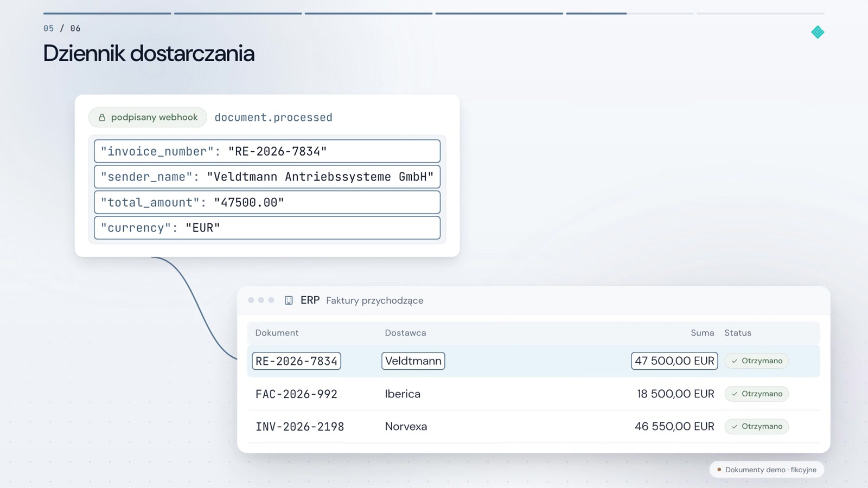This screenshot has height=488, width=868.
Task: Click the invoice_number JSON field
Action: [267, 151]
